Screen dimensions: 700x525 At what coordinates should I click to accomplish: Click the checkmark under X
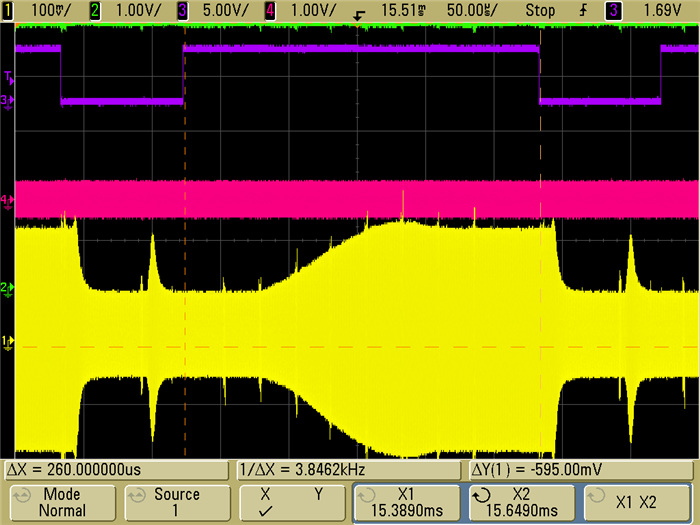[x=266, y=511]
